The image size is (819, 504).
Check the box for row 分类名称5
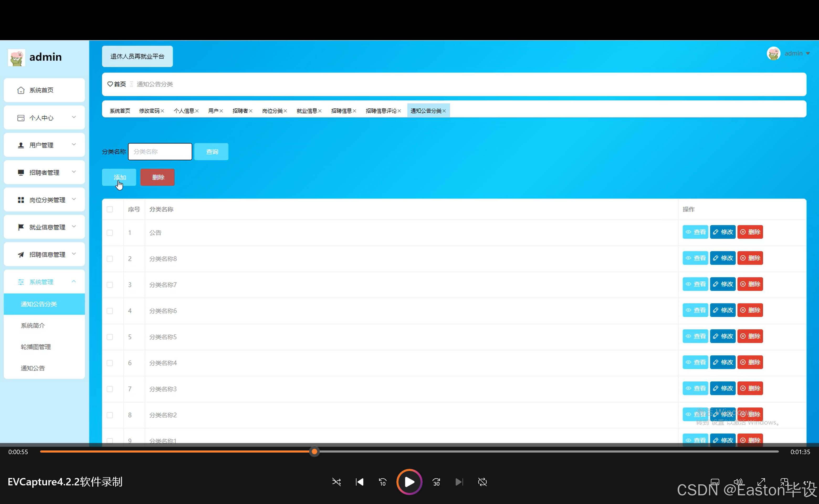(110, 337)
